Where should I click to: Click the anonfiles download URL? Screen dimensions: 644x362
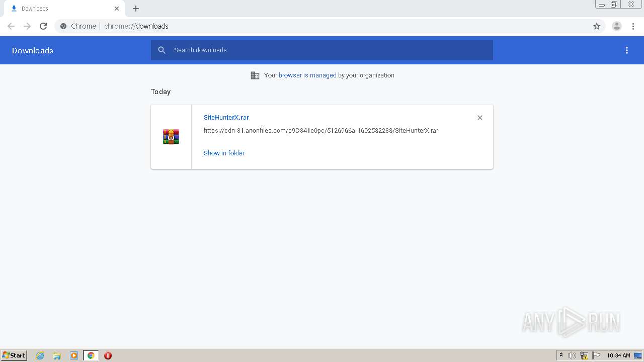pos(321,130)
